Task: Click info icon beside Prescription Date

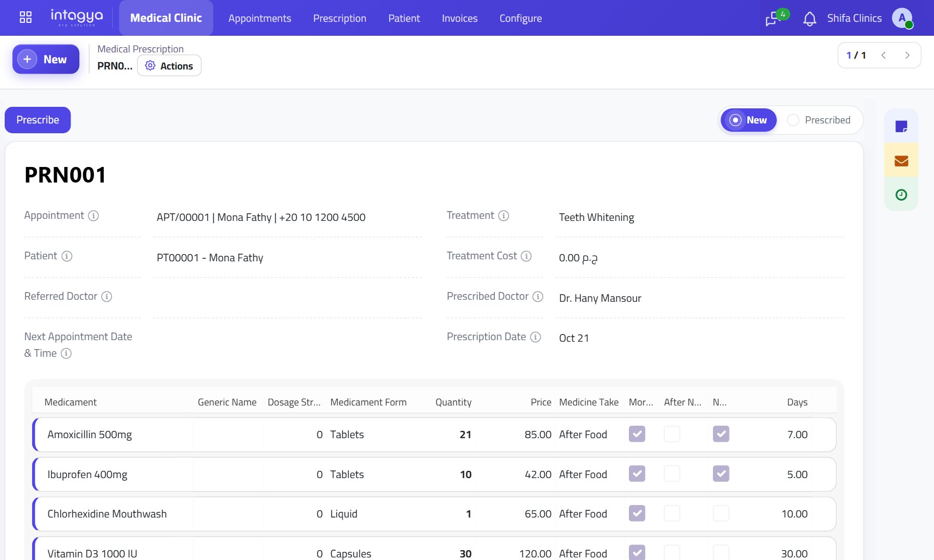Action: (535, 337)
